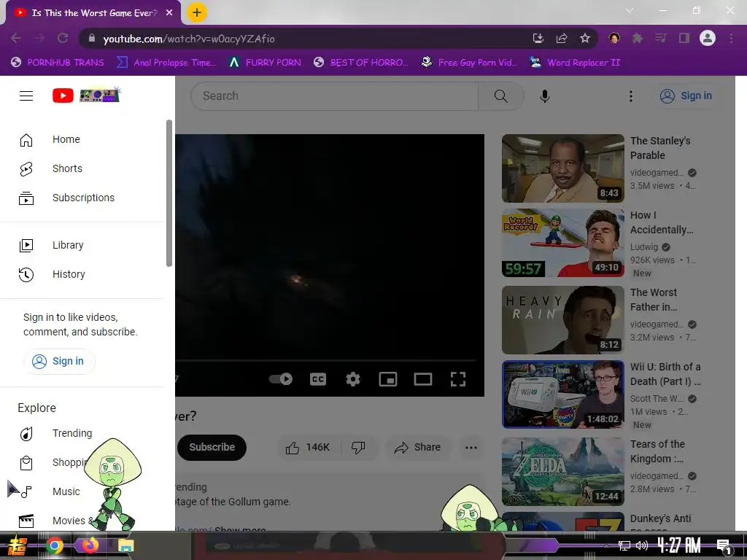Open a new tab with plus
Viewport: 747px width, 560px height.
pyautogui.click(x=197, y=12)
